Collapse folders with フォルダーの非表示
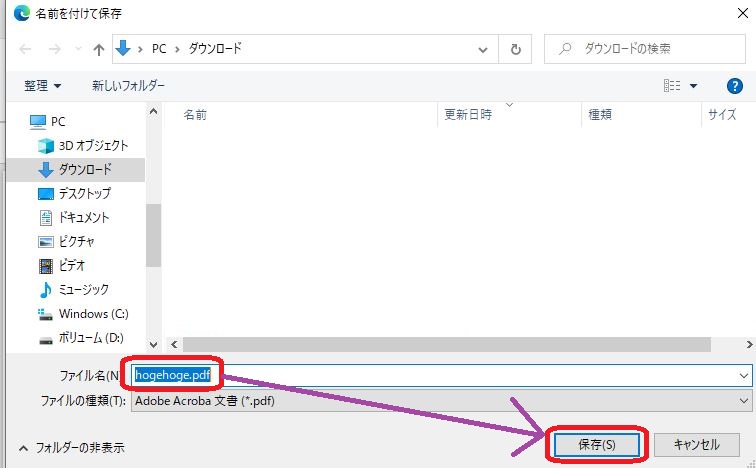The image size is (756, 468). pyautogui.click(x=72, y=447)
